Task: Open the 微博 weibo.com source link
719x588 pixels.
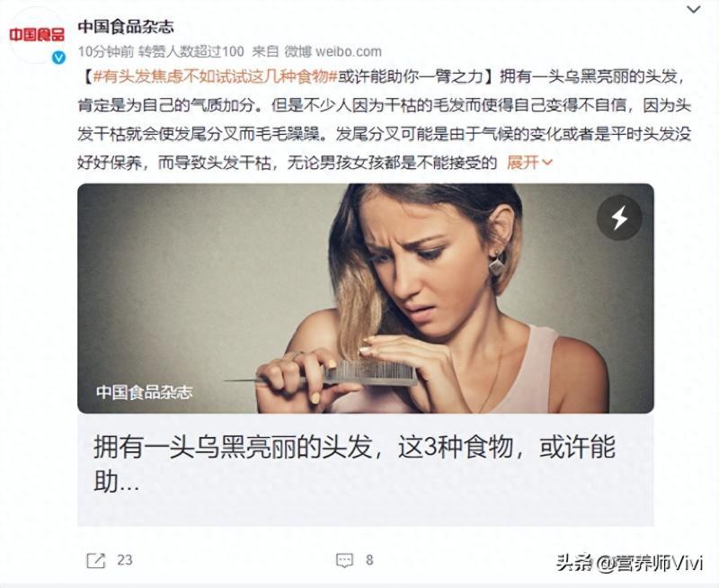Action: pos(333,51)
